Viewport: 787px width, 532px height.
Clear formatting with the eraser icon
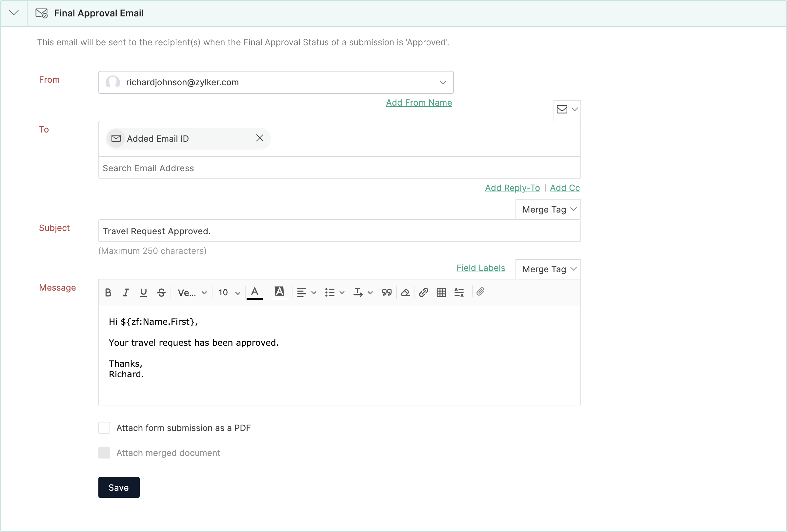tap(405, 293)
